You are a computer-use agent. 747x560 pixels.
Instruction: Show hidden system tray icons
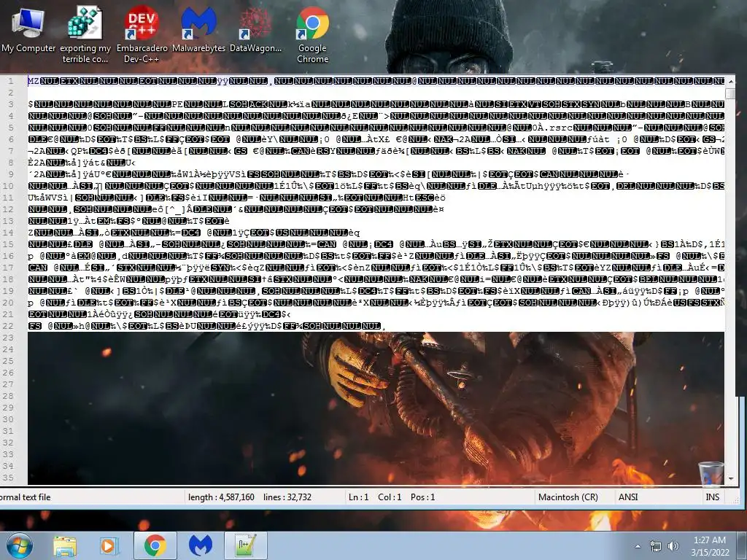pos(638,546)
